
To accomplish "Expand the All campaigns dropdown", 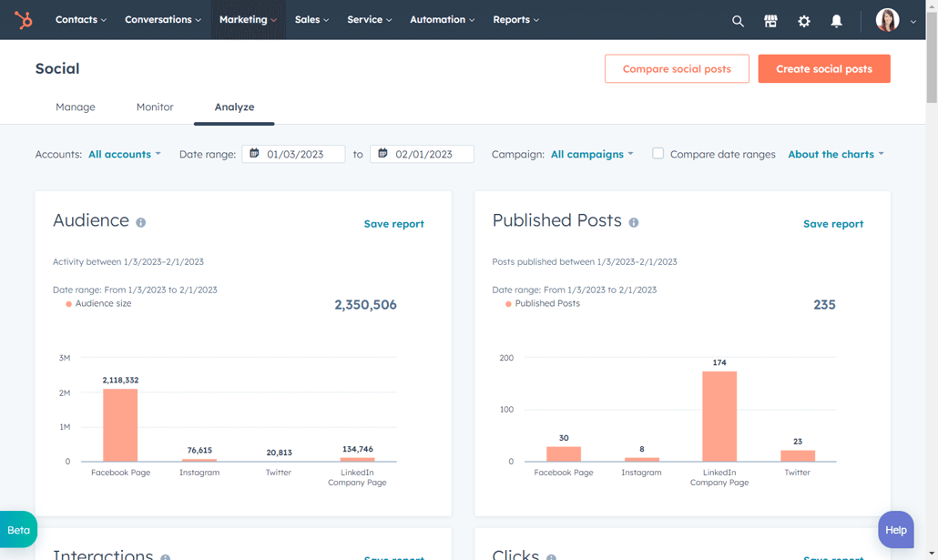I will (592, 154).
